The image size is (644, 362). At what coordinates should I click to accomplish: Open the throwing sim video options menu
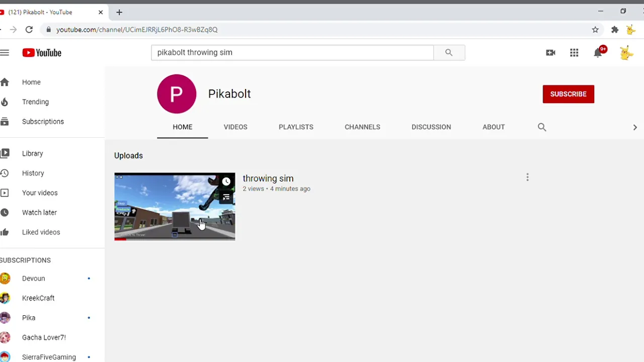click(527, 177)
